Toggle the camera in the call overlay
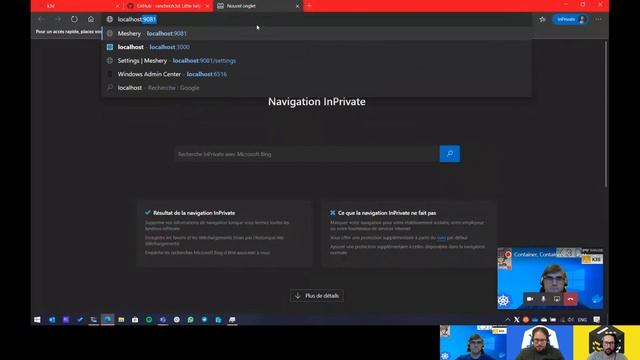 coord(530,299)
